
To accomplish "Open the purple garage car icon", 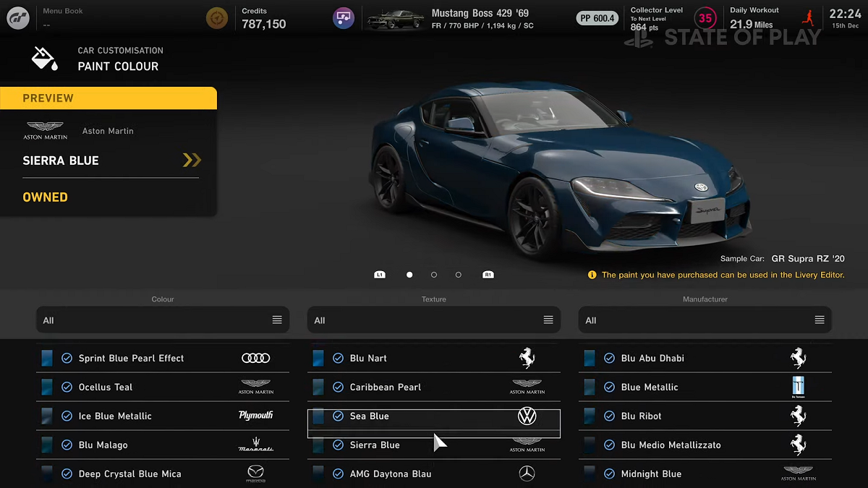I will point(343,18).
